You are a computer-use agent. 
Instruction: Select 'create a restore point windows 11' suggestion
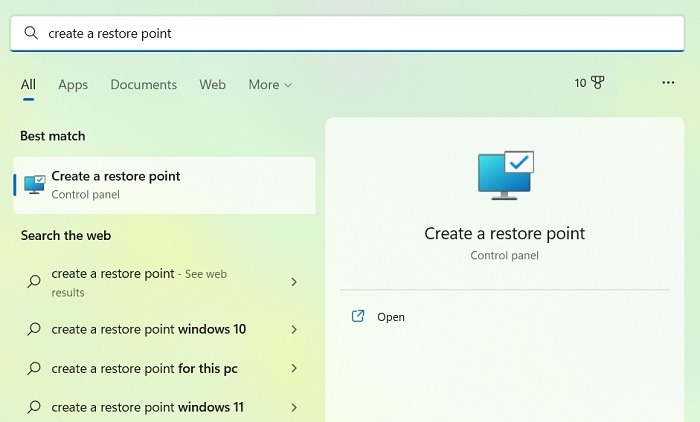point(163,407)
